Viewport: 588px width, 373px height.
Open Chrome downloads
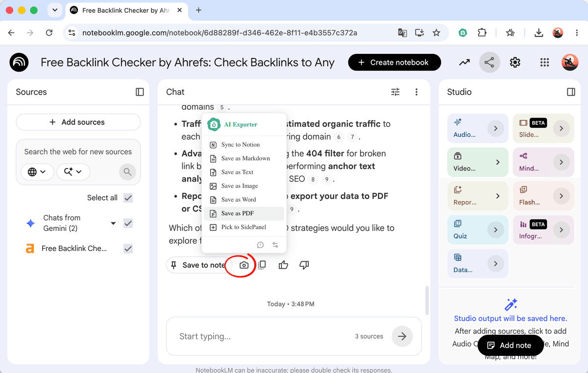pyautogui.click(x=539, y=33)
